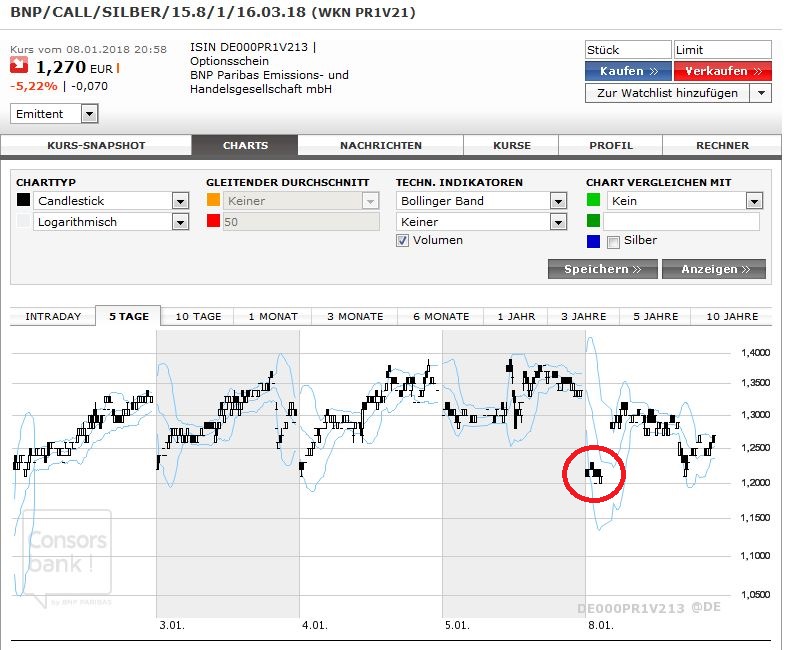Click the black chart type color swatch

click(23, 200)
